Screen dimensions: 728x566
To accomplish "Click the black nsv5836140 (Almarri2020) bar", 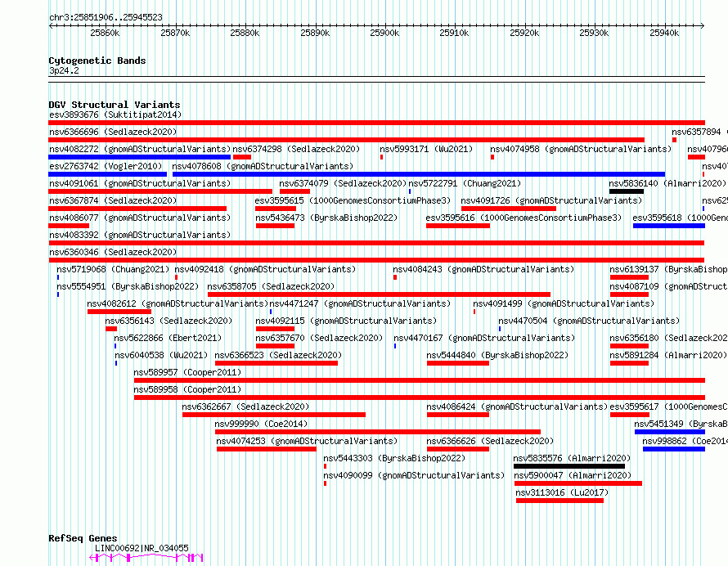I will [627, 191].
